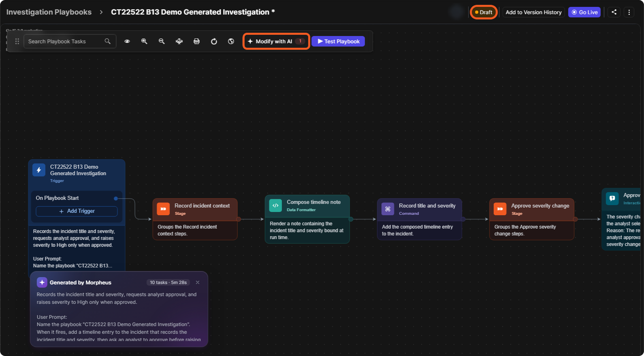The width and height of the screenshot is (644, 356).
Task: Select the On Playbook Start trigger row
Action: pos(77,198)
